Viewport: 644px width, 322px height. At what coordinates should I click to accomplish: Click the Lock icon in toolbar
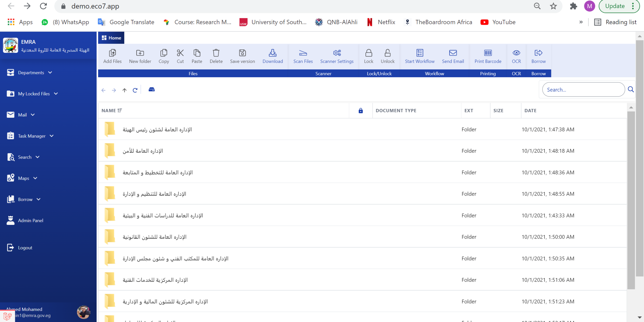(369, 53)
